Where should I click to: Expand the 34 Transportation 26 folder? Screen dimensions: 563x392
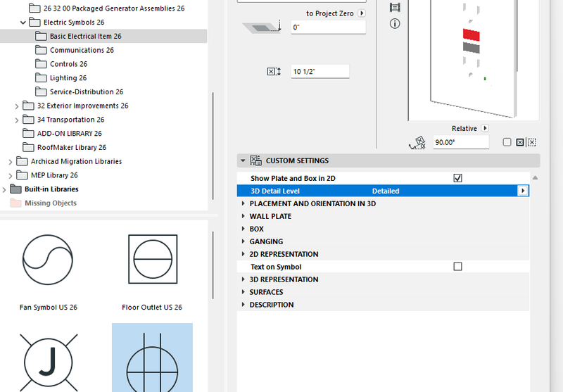click(x=16, y=120)
